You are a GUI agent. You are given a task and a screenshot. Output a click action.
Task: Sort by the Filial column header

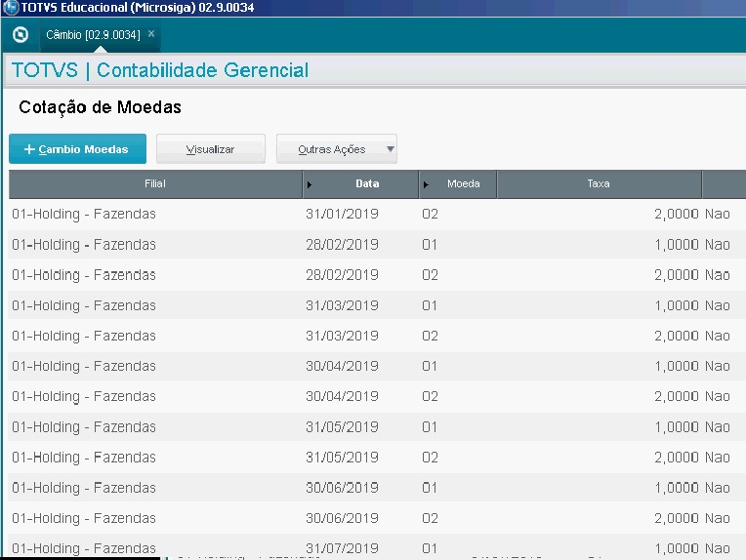pyautogui.click(x=155, y=183)
